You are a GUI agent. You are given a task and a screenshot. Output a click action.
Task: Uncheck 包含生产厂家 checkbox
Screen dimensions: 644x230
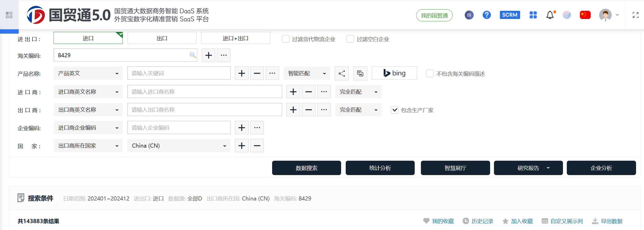pyautogui.click(x=394, y=110)
